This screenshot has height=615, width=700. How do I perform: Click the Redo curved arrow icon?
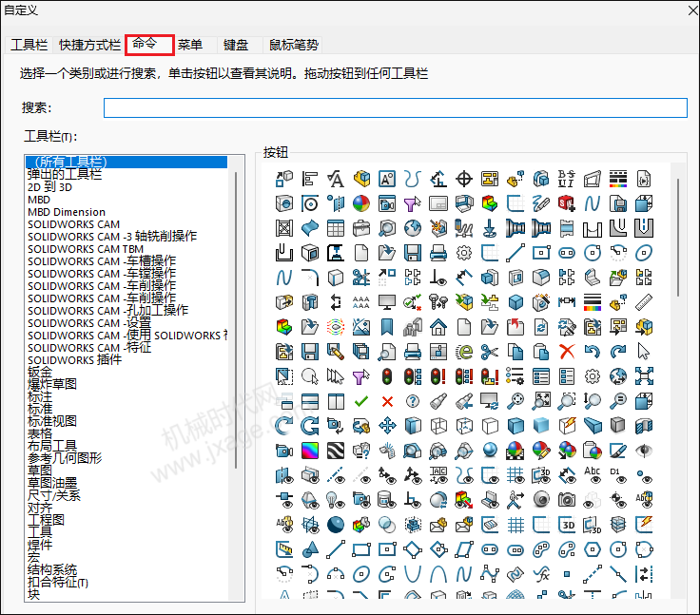[618, 352]
